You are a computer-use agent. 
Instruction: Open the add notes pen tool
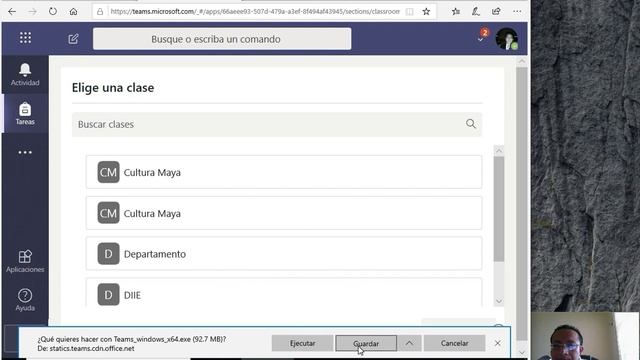[x=476, y=11]
